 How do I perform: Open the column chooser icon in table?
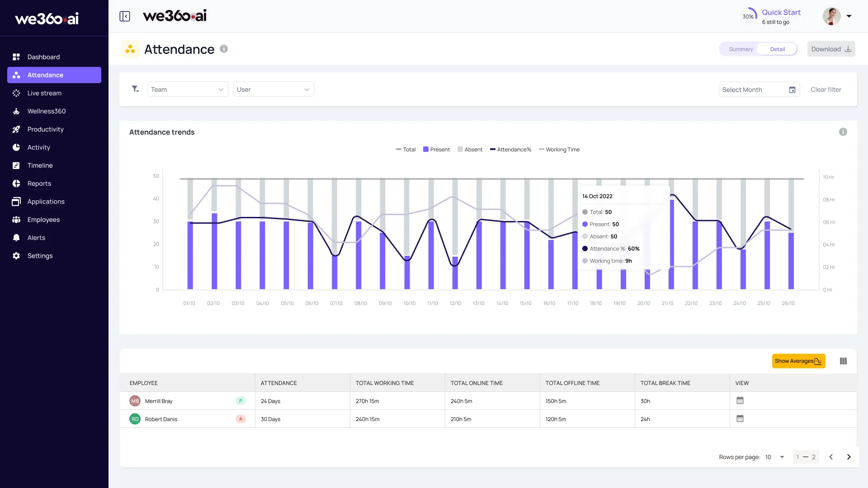point(843,361)
